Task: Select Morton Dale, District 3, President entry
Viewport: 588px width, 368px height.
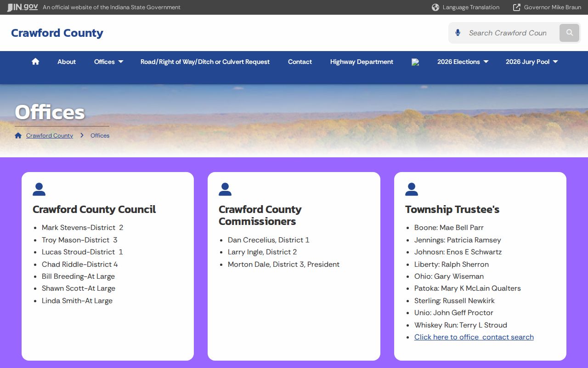Action: coord(284,264)
